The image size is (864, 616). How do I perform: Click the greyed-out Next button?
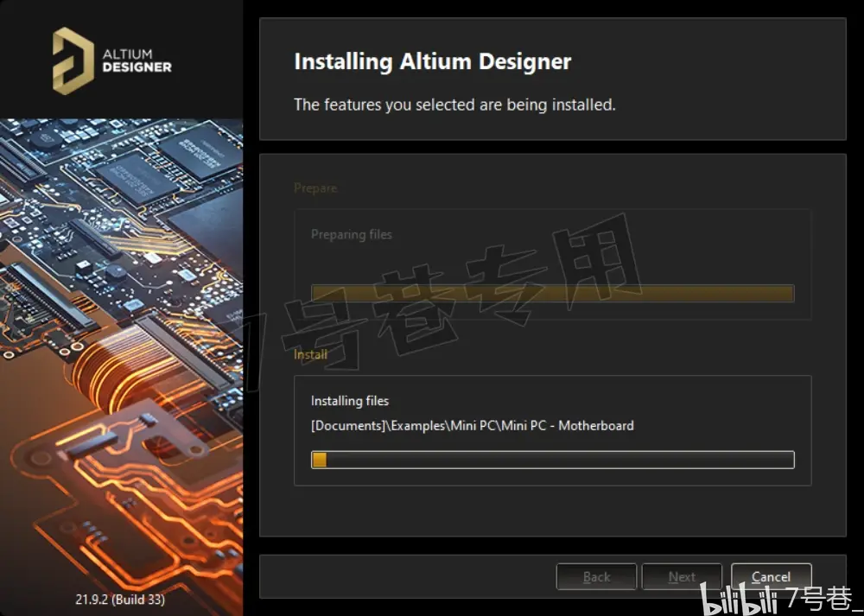pyautogui.click(x=682, y=576)
